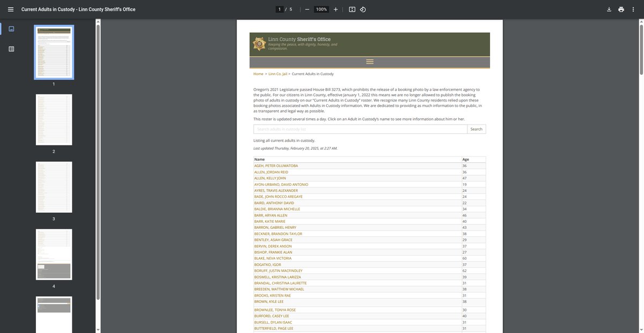The image size is (644, 333).
Task: Open BREEDEN, MATTHEW MICHAEL record
Action: coord(279,289)
